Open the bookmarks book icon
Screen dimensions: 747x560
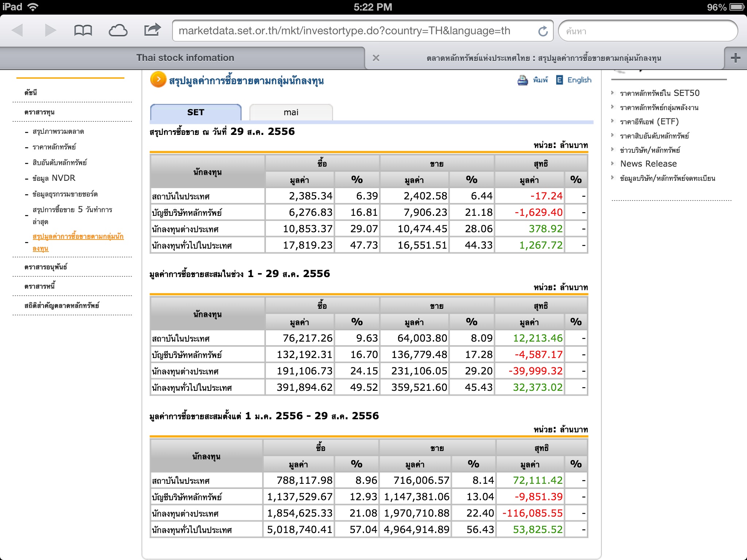pos(83,31)
